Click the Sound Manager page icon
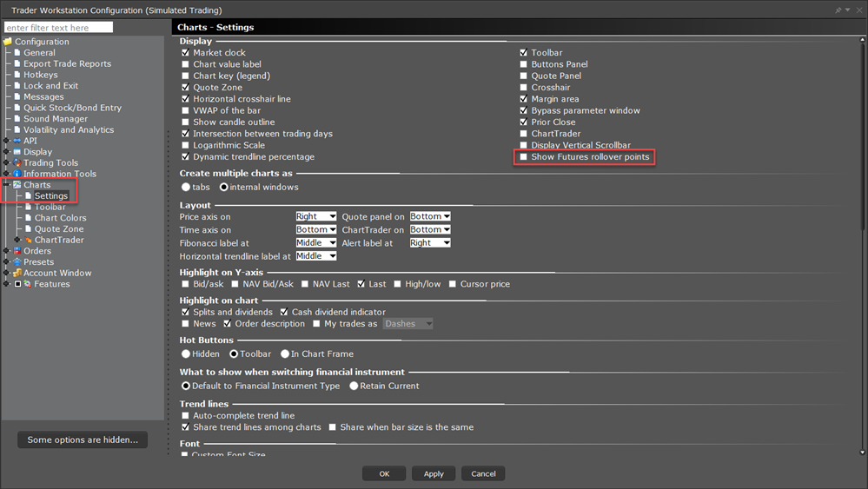Screen dimensions: 868x489 pyautogui.click(x=17, y=118)
